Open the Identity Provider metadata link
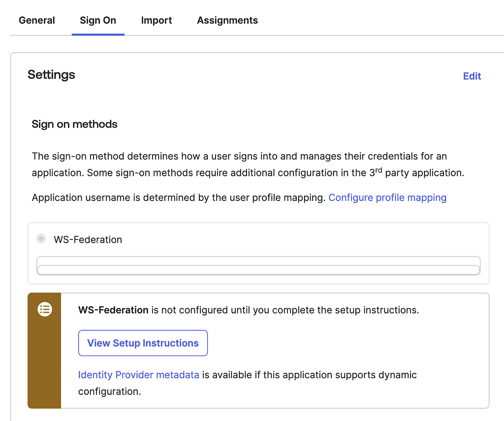This screenshot has height=421, width=504. click(139, 375)
